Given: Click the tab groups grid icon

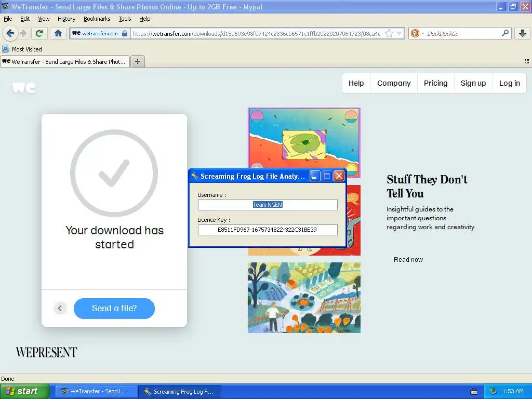Looking at the screenshot, I should (527, 61).
